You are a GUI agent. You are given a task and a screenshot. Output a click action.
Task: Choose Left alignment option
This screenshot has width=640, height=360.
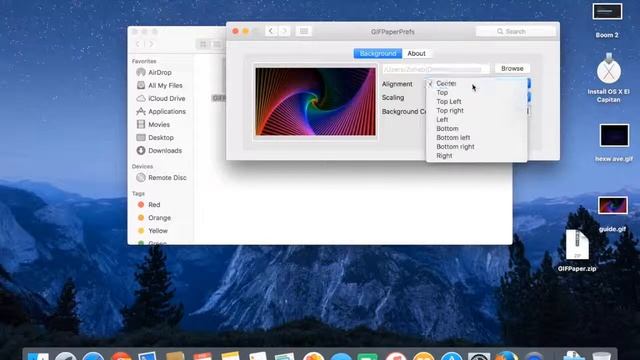(476, 119)
